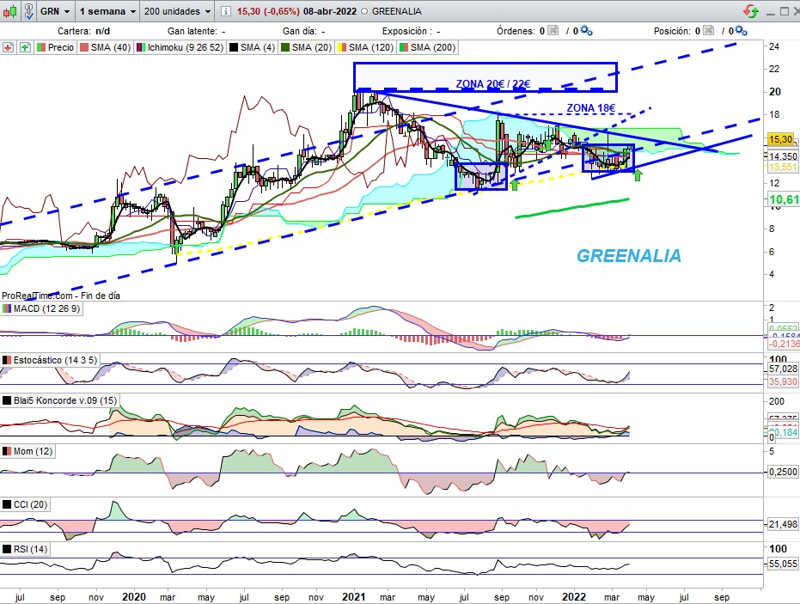Click the 2020 label on time axis
The width and height of the screenshot is (800, 604).
pyautogui.click(x=134, y=597)
